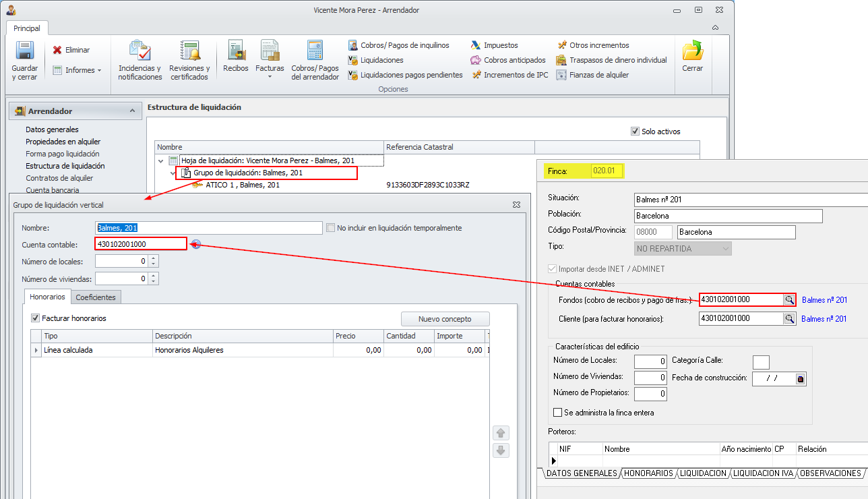Switch to the HONORARIOS bottom tab

pos(648,473)
